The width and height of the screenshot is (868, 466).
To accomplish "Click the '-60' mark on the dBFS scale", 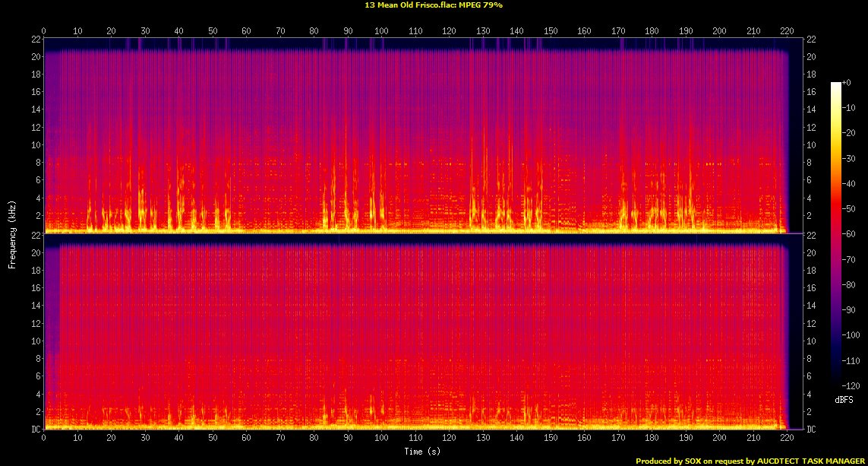I will (x=851, y=234).
